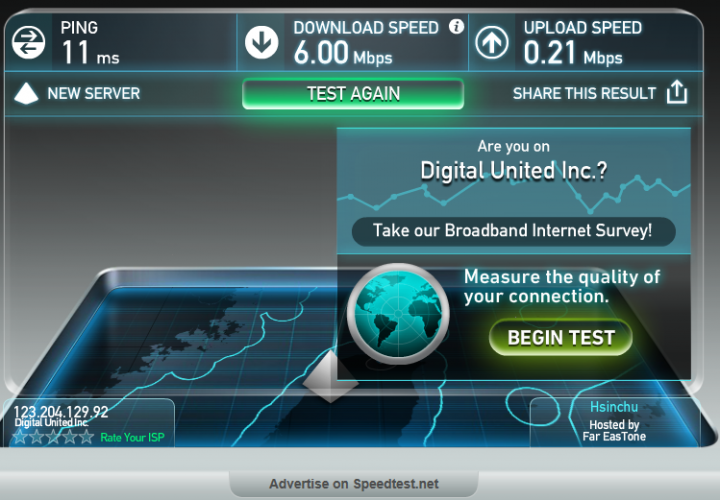The image size is (720, 500).
Task: Click the IP address 123.204.129.92
Action: pyautogui.click(x=61, y=411)
